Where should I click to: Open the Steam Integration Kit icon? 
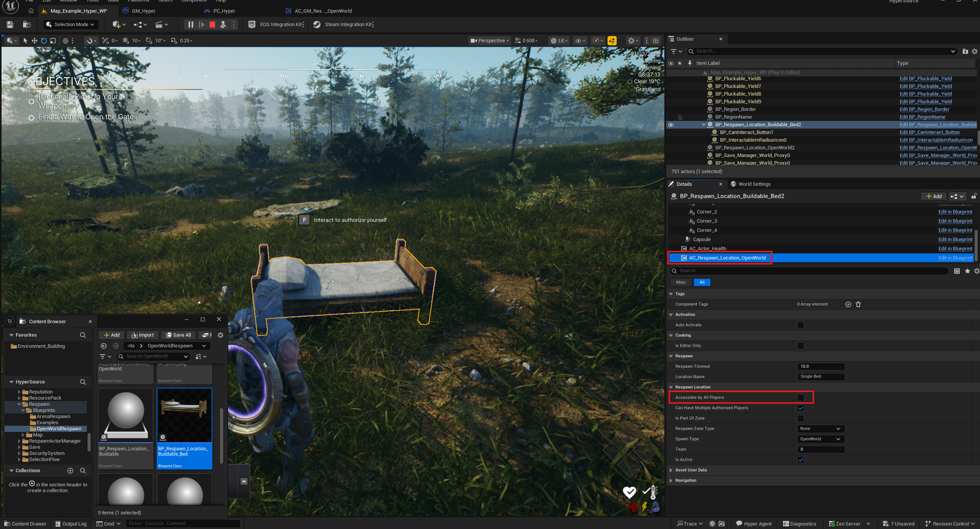(317, 25)
